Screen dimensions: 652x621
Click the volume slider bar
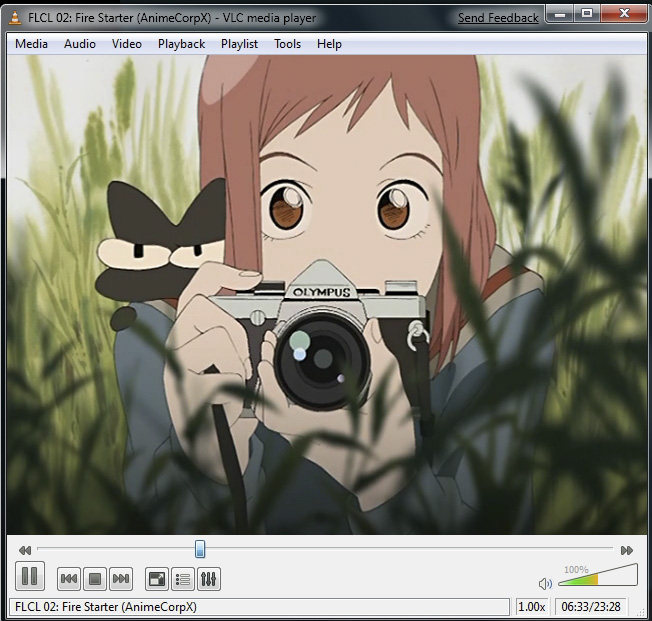click(597, 578)
